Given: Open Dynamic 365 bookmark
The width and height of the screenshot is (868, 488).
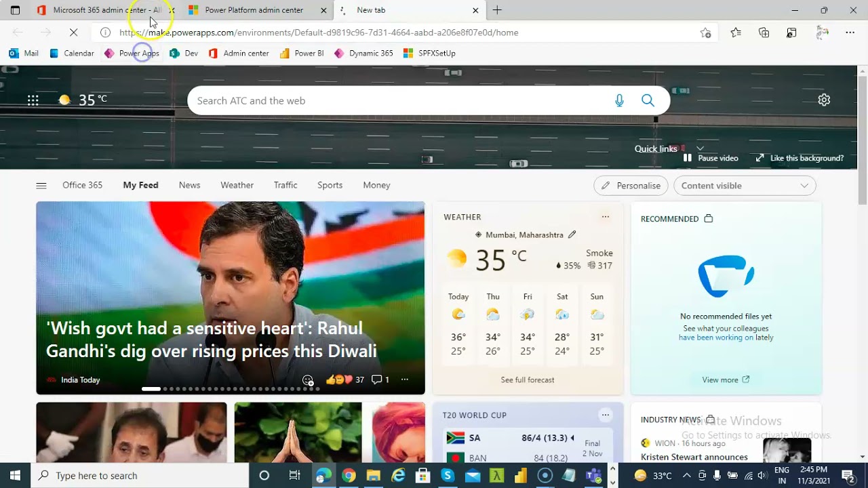Looking at the screenshot, I should coord(363,53).
